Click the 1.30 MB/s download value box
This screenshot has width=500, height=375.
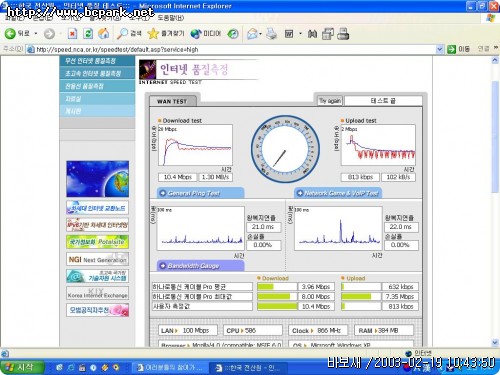[216, 177]
